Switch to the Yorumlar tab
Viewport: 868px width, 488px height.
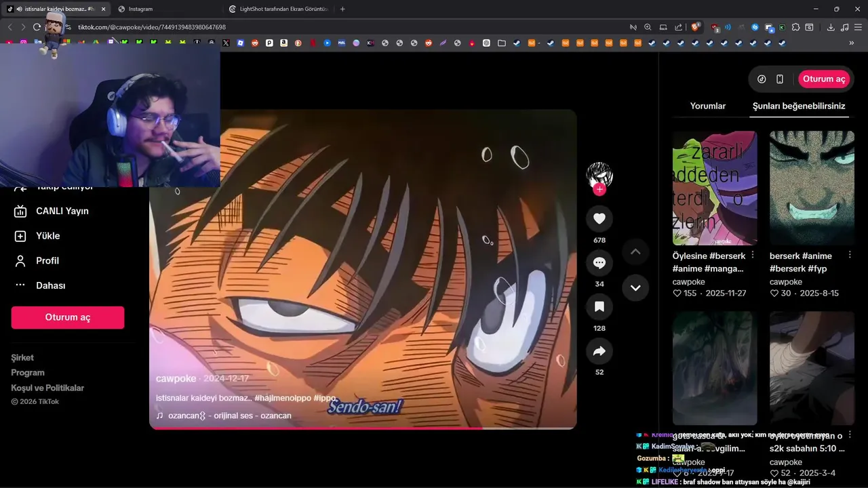[x=708, y=106]
